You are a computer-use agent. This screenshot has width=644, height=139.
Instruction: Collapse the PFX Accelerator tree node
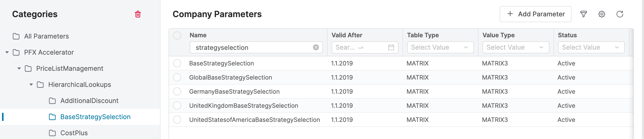pos(7,52)
